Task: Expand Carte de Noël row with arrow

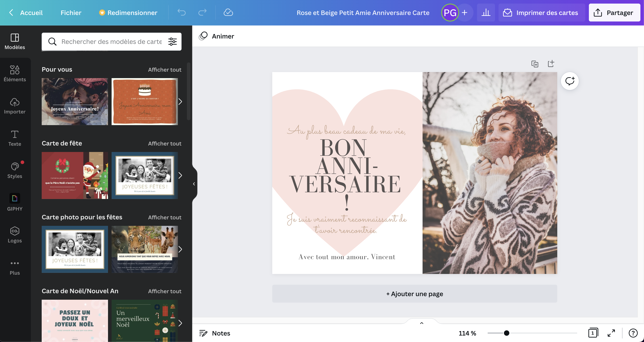Action: click(180, 323)
